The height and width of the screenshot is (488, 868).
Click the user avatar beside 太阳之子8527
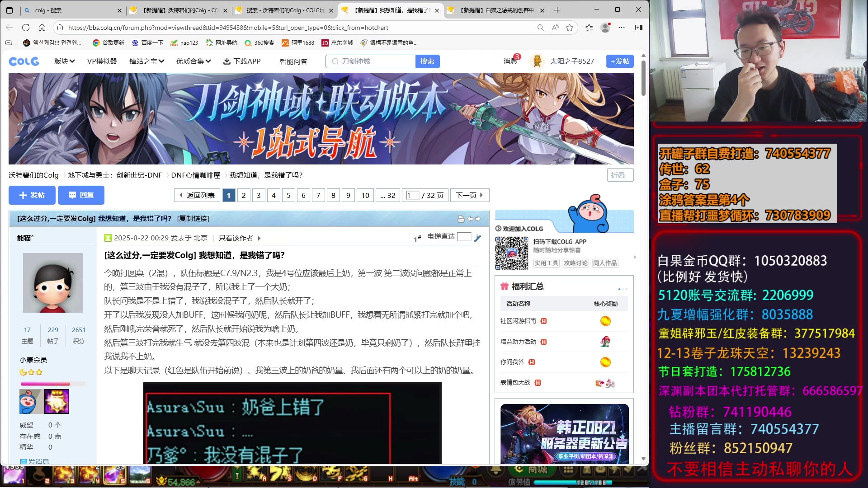tap(537, 61)
